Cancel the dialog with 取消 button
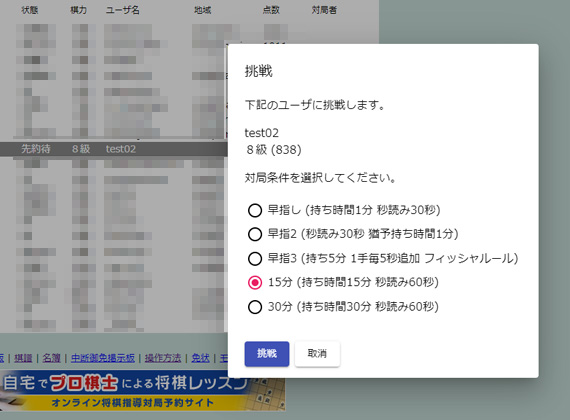570x420 pixels. pos(317,353)
